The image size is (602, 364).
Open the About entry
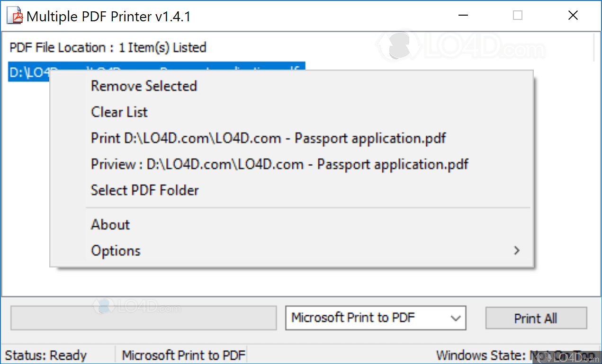(110, 224)
